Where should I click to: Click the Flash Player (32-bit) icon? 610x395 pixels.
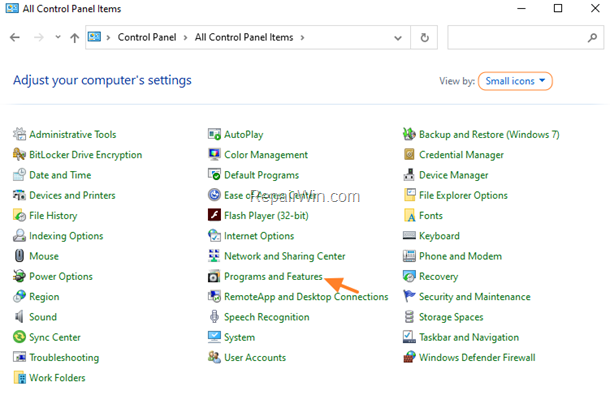[x=214, y=215]
